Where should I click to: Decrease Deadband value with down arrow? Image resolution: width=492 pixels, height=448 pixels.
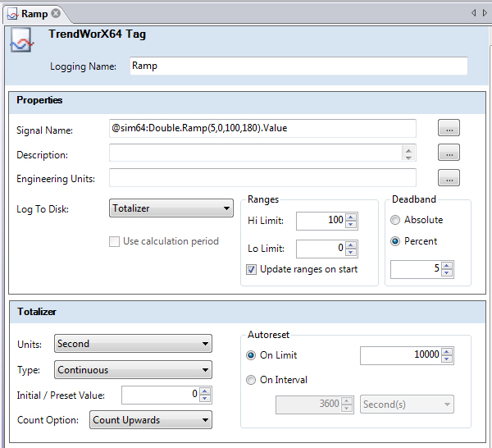pyautogui.click(x=447, y=272)
